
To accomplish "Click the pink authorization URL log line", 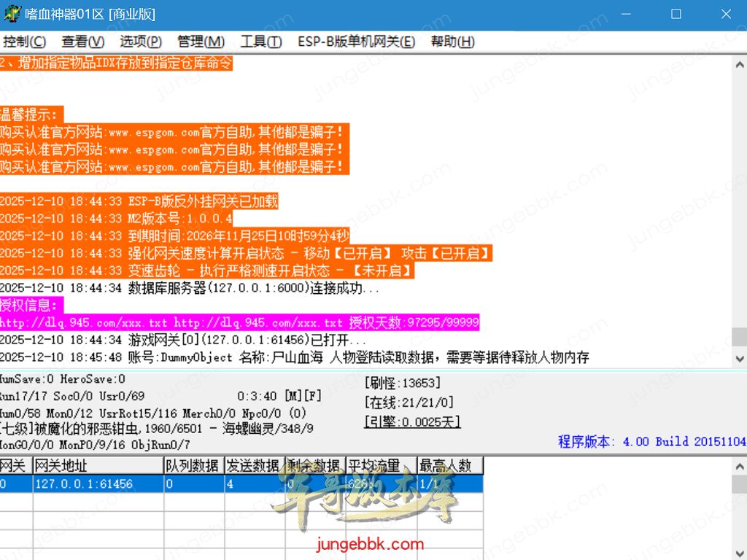I will [239, 322].
